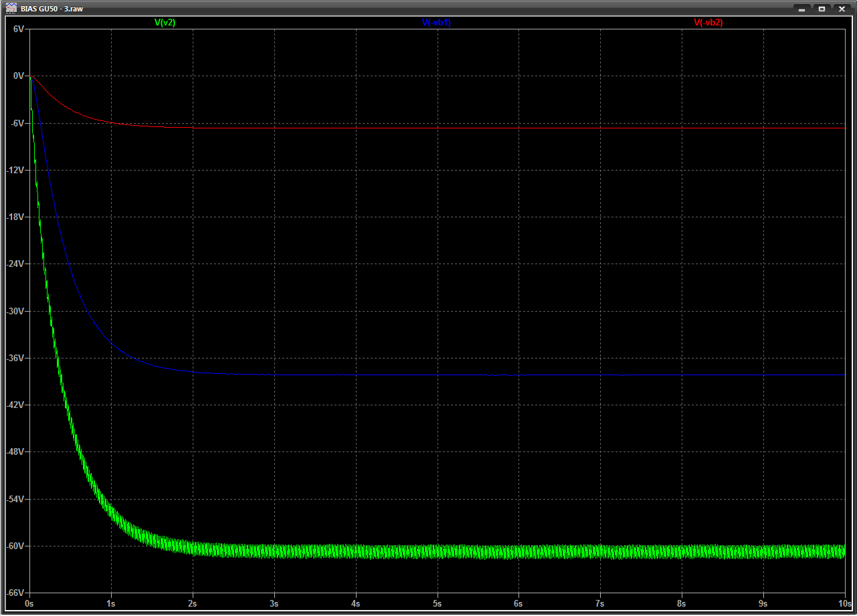Click the end of the red waveform
Viewport: 857px width, 616px height.
click(x=191, y=127)
